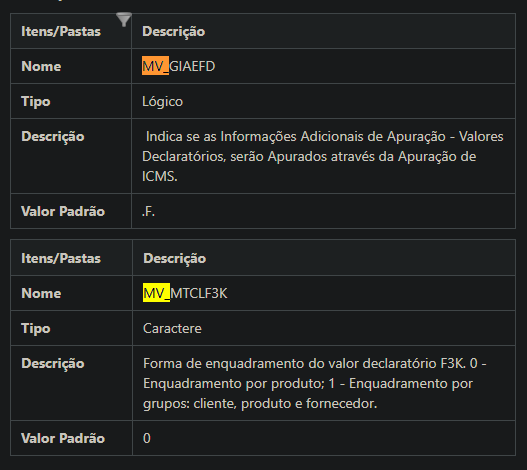Click the Lógico type value
The width and height of the screenshot is (527, 470).
click(x=162, y=102)
